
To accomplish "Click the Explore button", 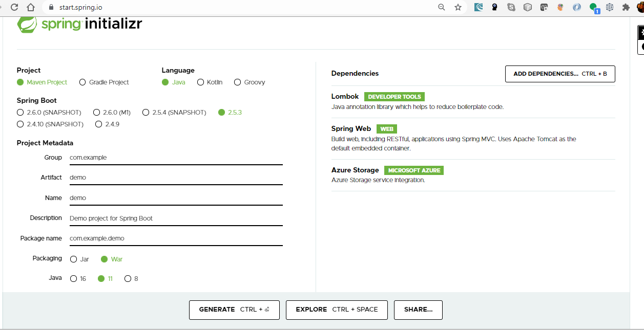I will [x=337, y=310].
